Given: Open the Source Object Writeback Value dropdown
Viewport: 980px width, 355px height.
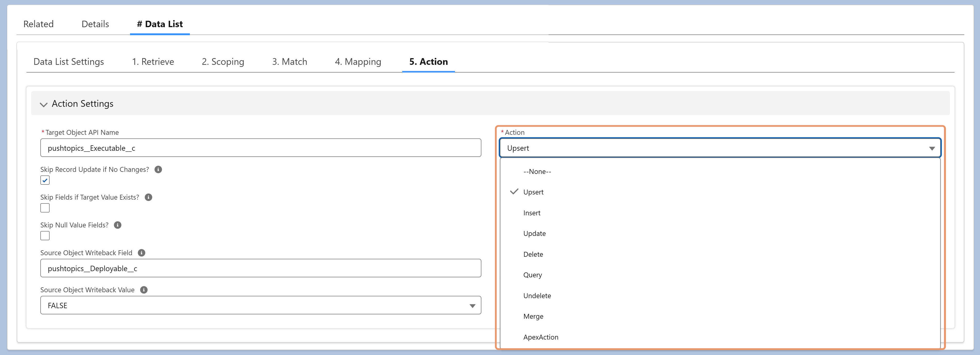Looking at the screenshot, I should pyautogui.click(x=261, y=305).
